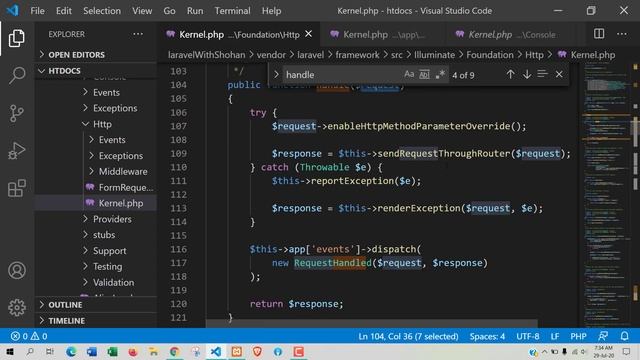Open the Source Control view
This screenshot has height=360, width=640.
coord(16,113)
